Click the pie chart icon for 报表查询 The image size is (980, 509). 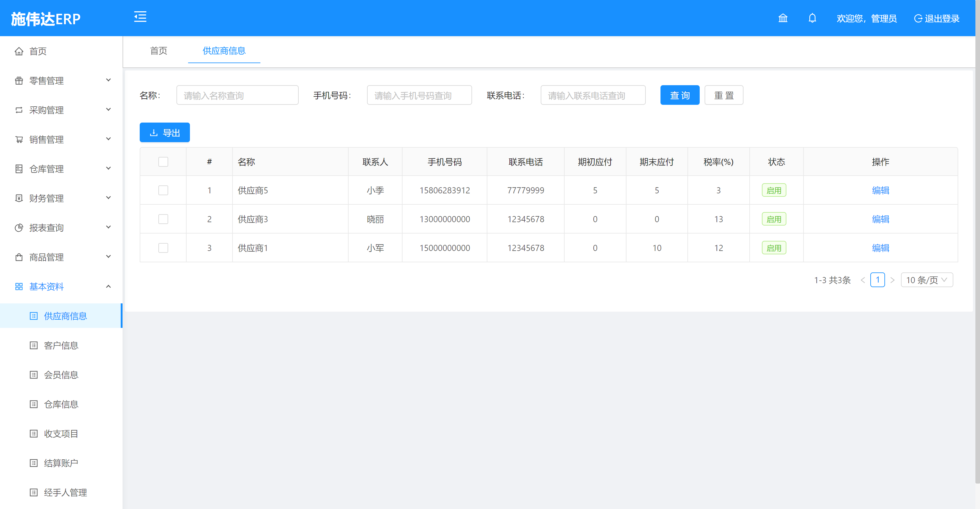tap(19, 228)
